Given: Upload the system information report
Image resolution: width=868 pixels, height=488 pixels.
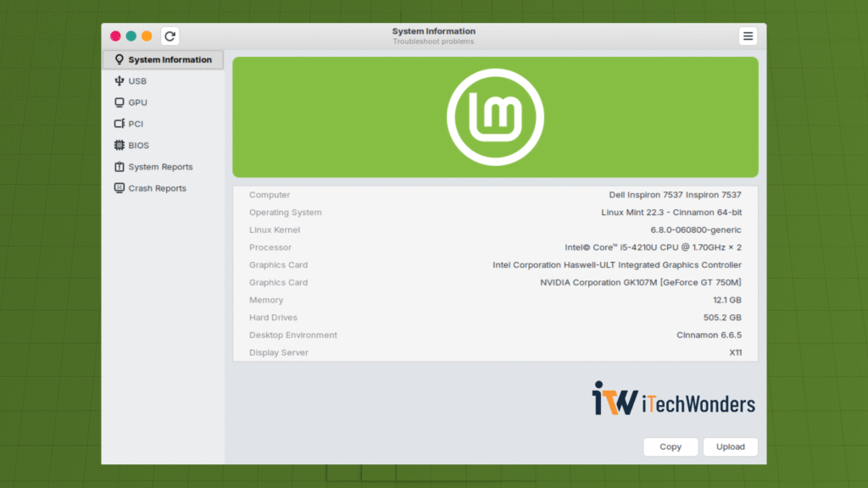Looking at the screenshot, I should point(730,446).
